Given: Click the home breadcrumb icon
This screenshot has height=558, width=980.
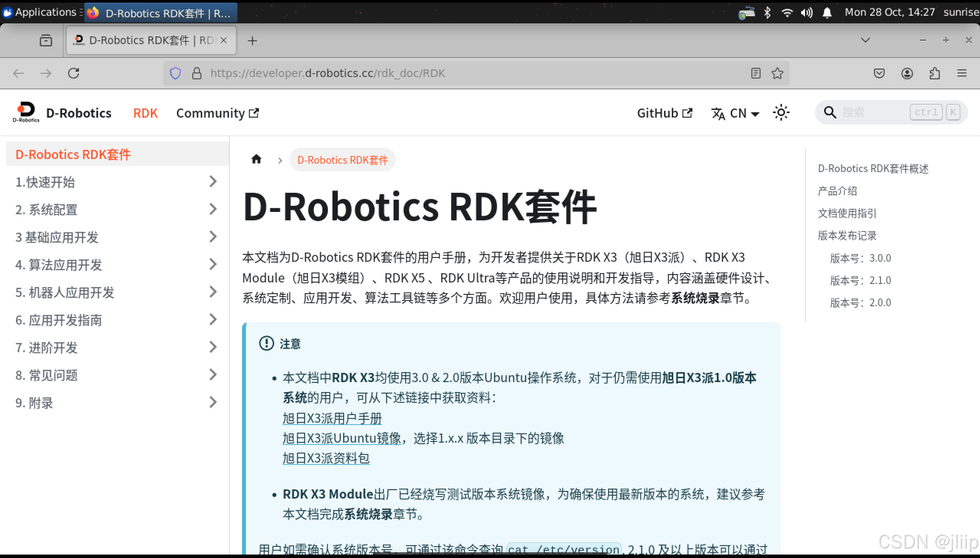Looking at the screenshot, I should coord(256,159).
